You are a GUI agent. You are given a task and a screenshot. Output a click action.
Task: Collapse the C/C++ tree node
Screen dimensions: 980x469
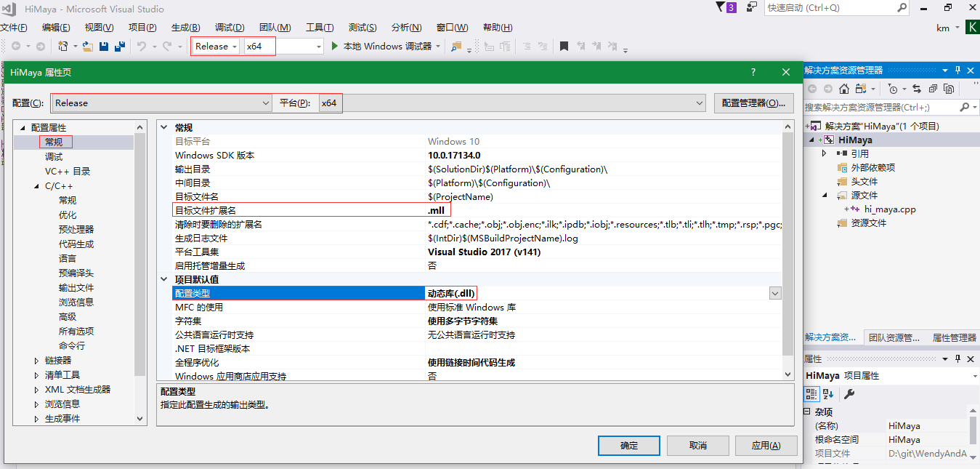coord(37,186)
